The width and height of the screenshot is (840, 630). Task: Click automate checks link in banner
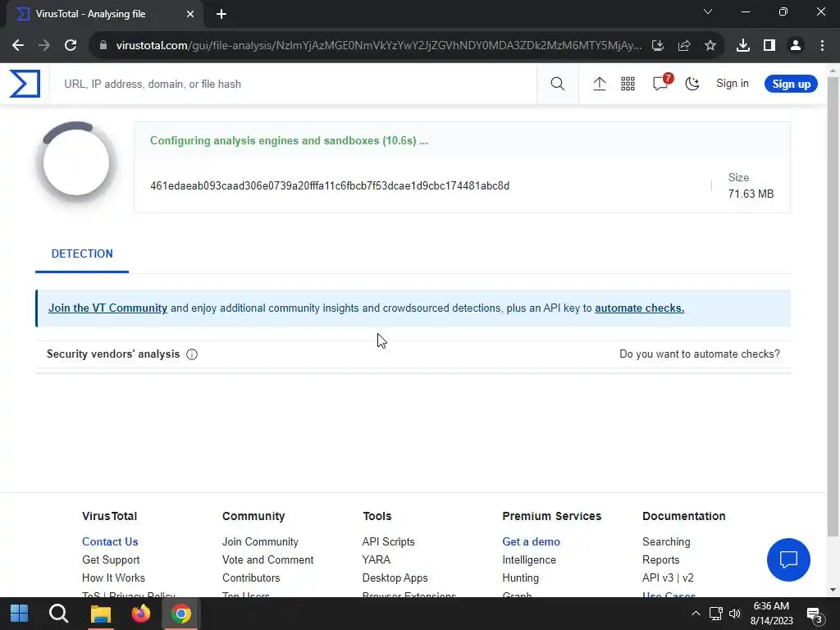pos(639,308)
